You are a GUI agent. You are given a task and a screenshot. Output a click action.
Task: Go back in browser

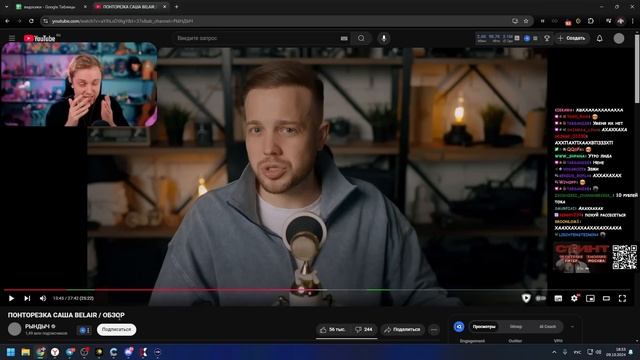tap(7, 21)
